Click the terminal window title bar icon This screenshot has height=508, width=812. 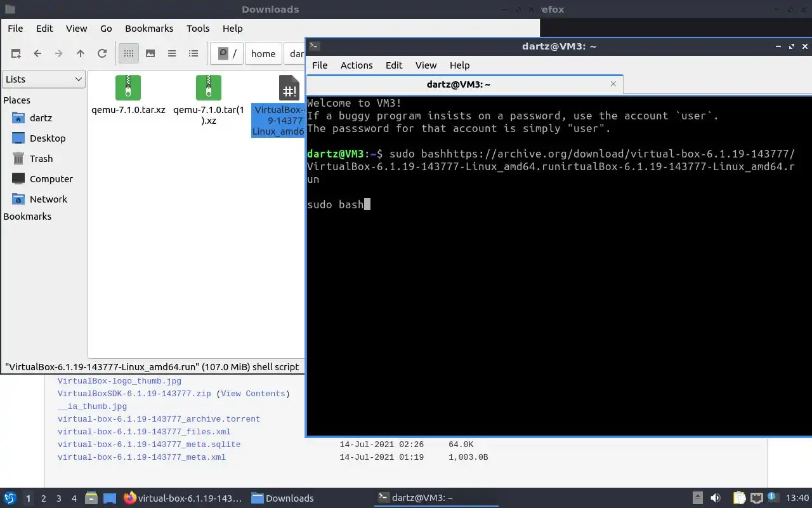coord(315,46)
